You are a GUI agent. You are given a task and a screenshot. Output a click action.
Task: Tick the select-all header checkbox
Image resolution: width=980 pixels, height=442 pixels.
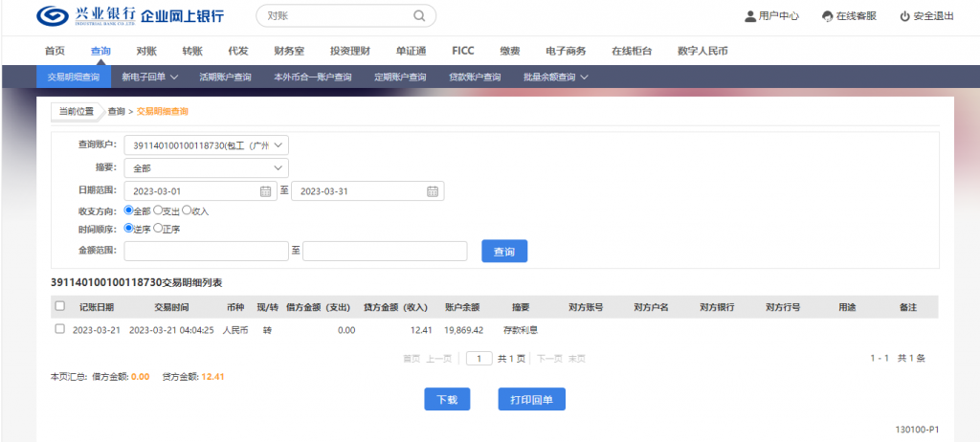pos(60,306)
